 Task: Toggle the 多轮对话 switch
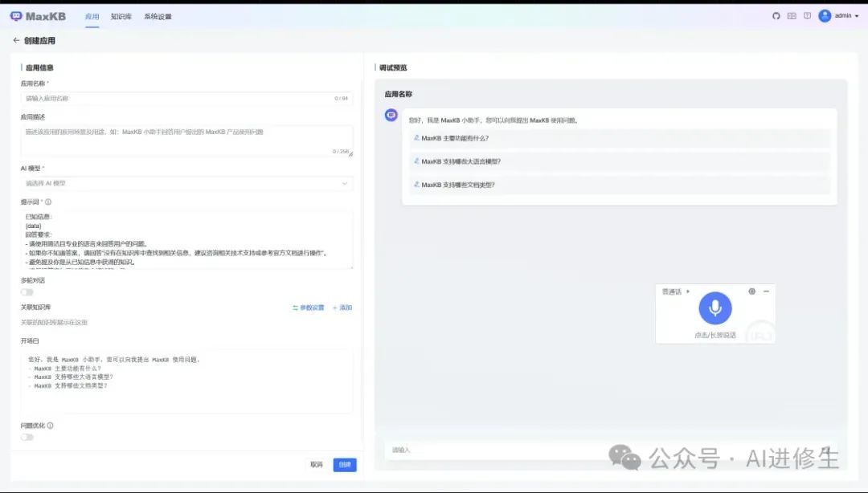tap(27, 292)
